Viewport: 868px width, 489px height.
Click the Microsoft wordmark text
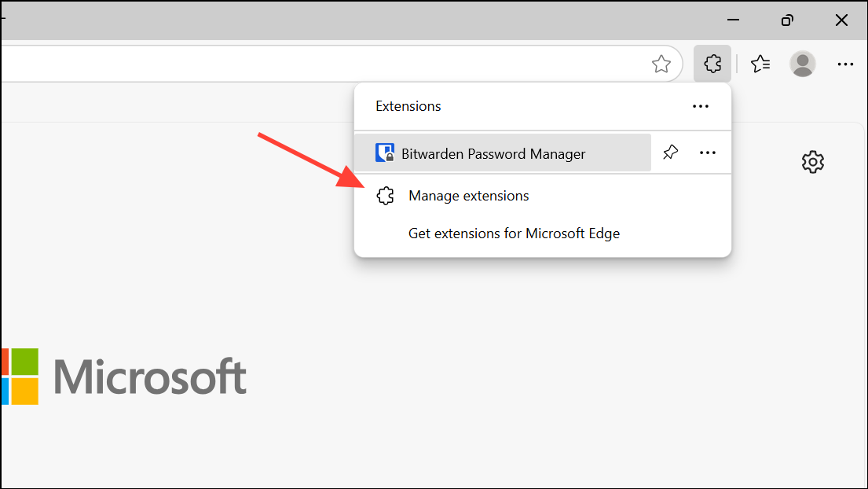pyautogui.click(x=150, y=377)
